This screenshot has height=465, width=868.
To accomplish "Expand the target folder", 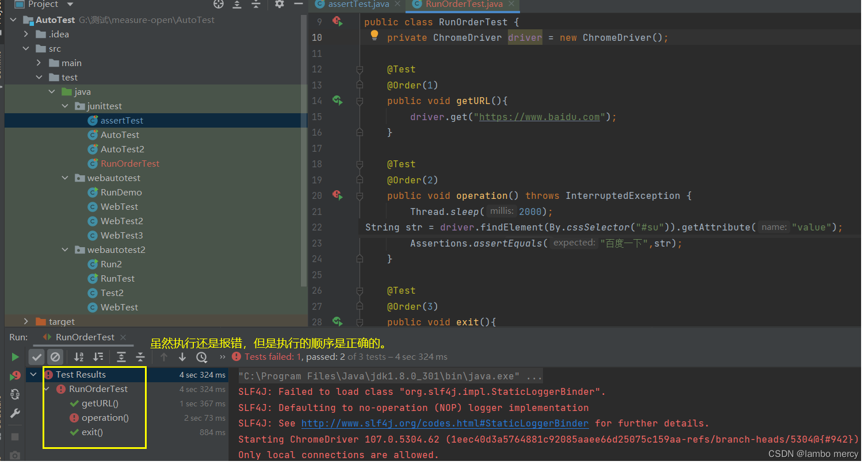I will pyautogui.click(x=26, y=321).
